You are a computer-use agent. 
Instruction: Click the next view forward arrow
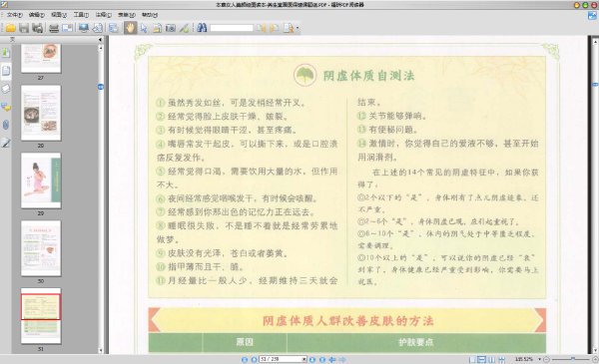pyautogui.click(x=342, y=359)
